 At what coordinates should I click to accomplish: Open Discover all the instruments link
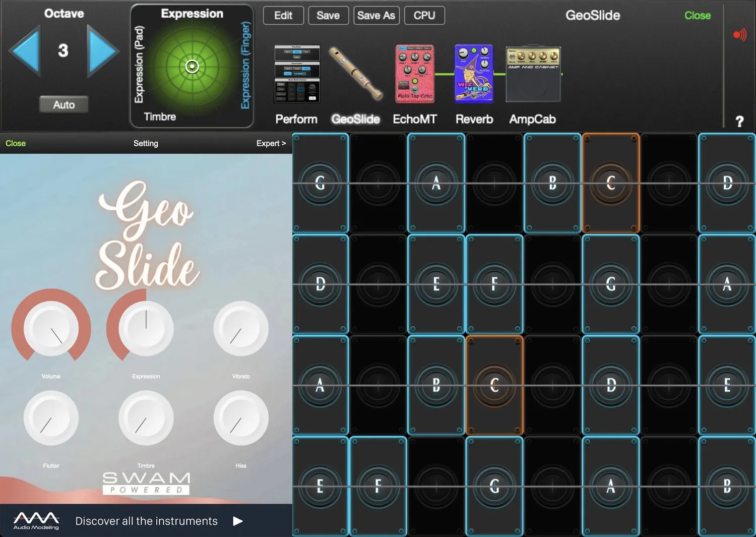pyautogui.click(x=146, y=521)
